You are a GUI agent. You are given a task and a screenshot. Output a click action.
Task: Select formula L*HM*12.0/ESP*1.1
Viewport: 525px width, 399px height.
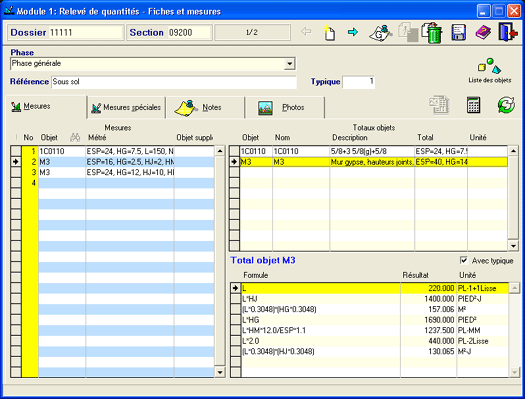tap(370, 330)
